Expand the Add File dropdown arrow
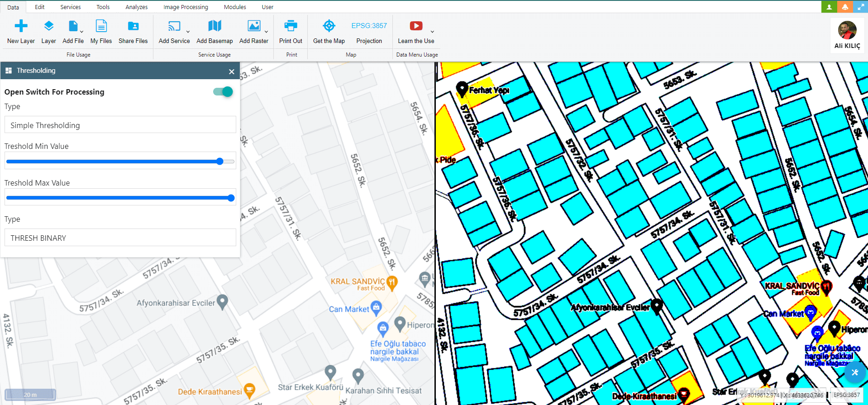 coord(81,32)
